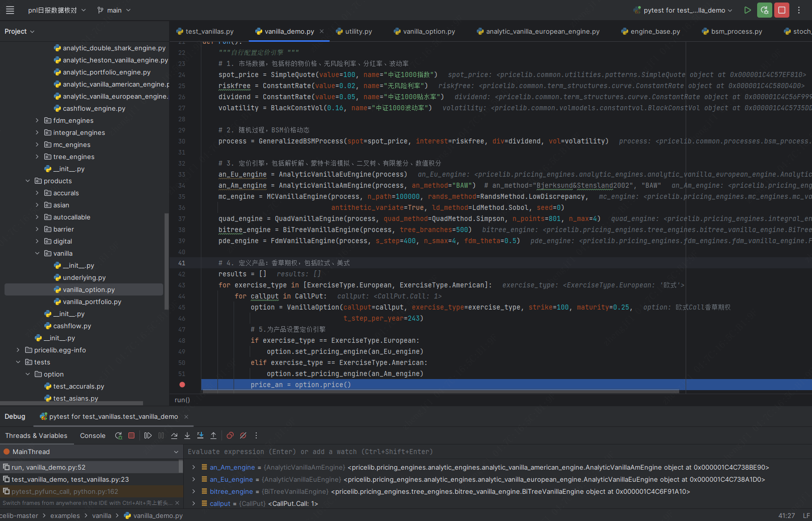Click the green debug rerun bug icon
This screenshot has height=521, width=812.
tap(765, 10)
